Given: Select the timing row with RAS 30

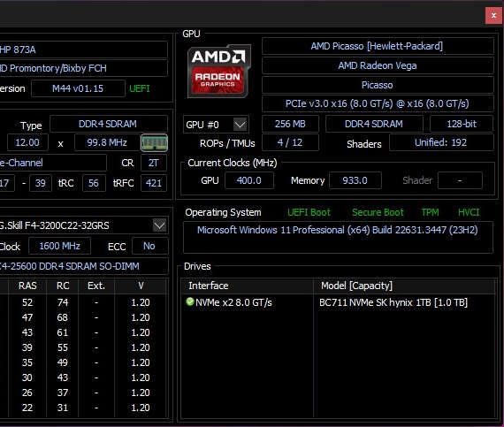Looking at the screenshot, I should coord(84,377).
